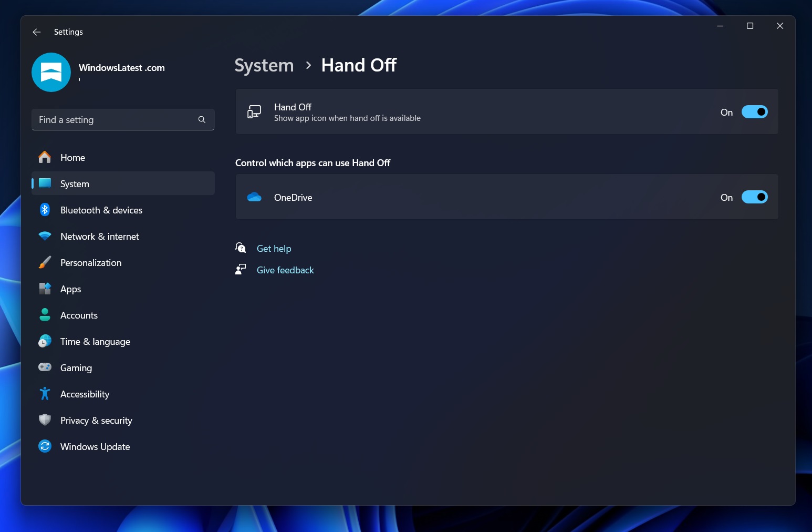Image resolution: width=812 pixels, height=532 pixels.
Task: Open the Give feedback link
Action: pyautogui.click(x=285, y=270)
